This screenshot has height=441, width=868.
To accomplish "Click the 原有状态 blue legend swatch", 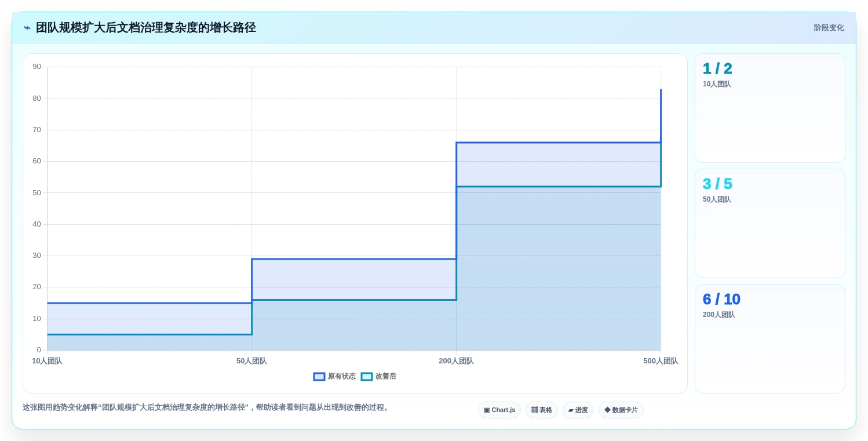I will [x=319, y=377].
